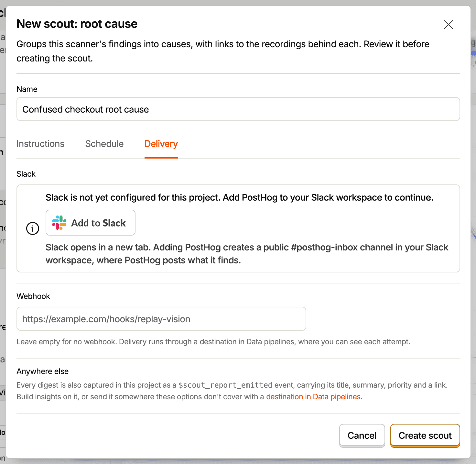Click the text '$scout_report_emitted'
This screenshot has height=464, width=476.
point(225,385)
